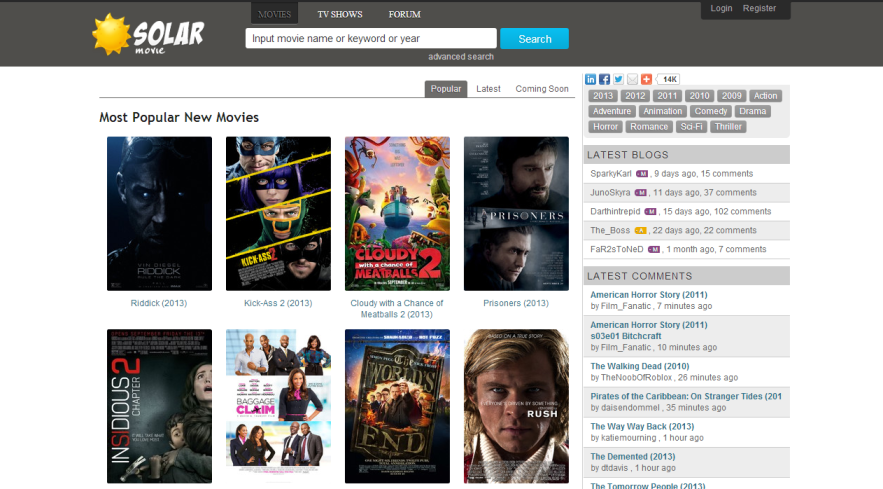Open the advanced search link
This screenshot has height=489, width=883.
pyautogui.click(x=461, y=57)
